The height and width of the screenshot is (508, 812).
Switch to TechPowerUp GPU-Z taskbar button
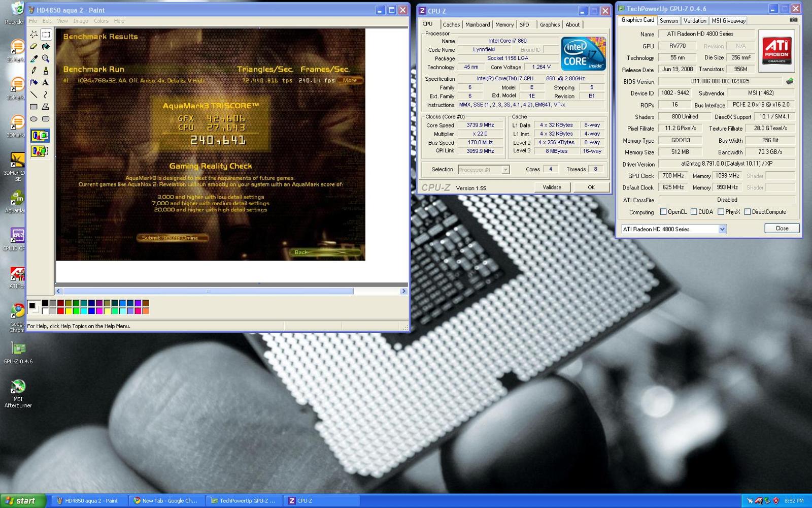[244, 501]
